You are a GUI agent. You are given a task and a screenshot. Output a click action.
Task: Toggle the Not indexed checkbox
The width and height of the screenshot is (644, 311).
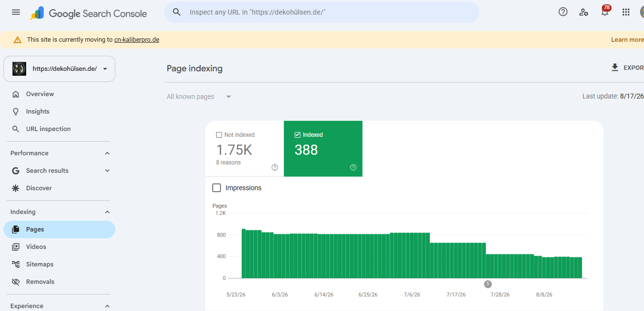(x=219, y=135)
